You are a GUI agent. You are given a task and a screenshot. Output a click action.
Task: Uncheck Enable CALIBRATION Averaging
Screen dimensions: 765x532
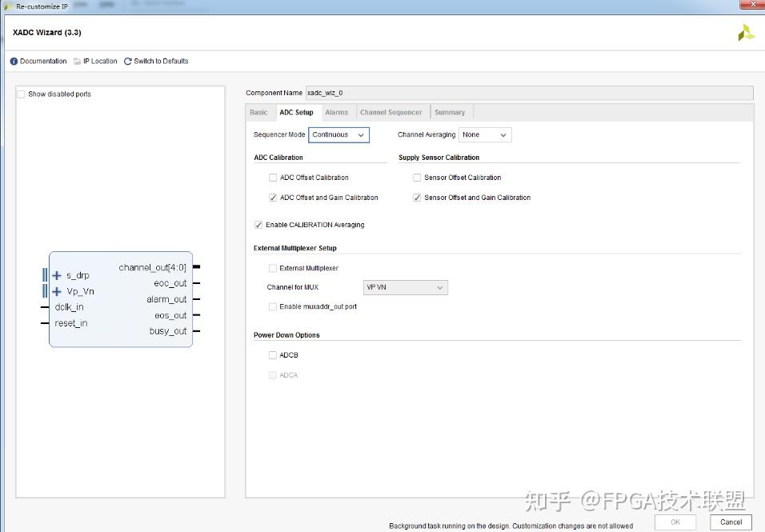pos(258,224)
